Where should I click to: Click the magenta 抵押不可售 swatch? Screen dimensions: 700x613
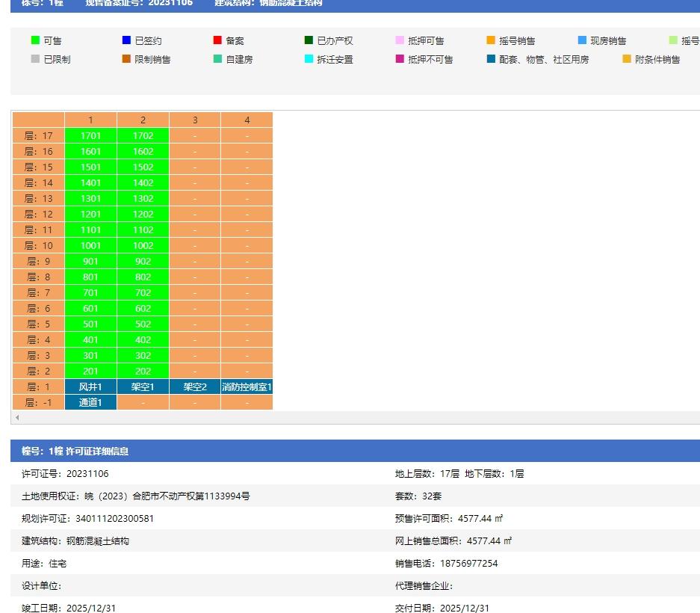tap(400, 59)
